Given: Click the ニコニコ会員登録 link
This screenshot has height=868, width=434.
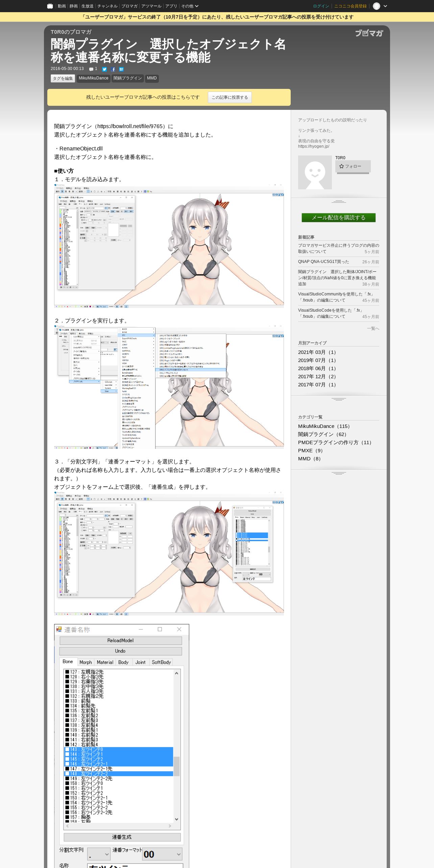Looking at the screenshot, I should click(x=351, y=6).
